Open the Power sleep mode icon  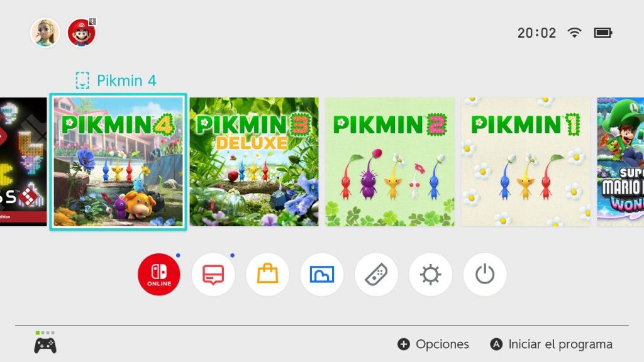click(x=485, y=274)
